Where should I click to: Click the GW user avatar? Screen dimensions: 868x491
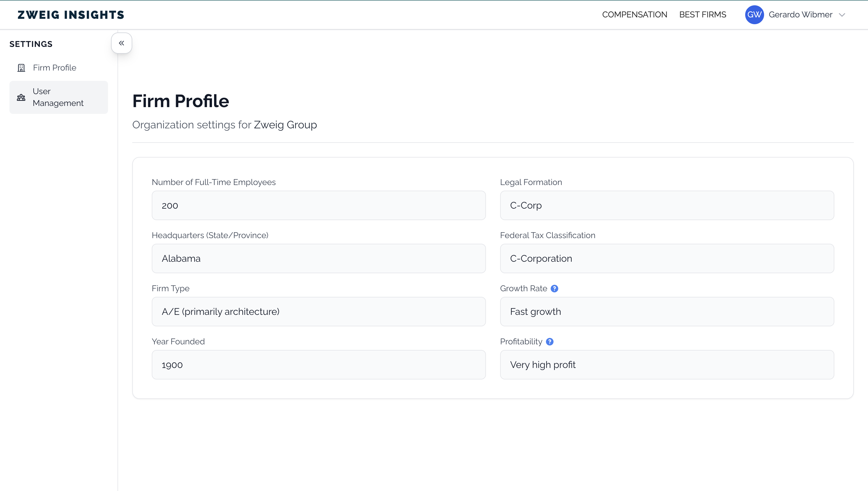point(754,14)
